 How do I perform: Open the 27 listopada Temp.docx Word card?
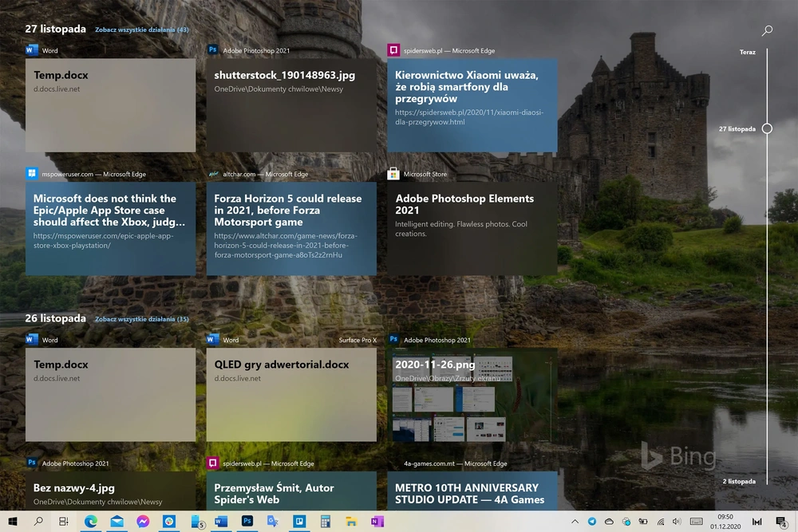[x=110, y=105]
